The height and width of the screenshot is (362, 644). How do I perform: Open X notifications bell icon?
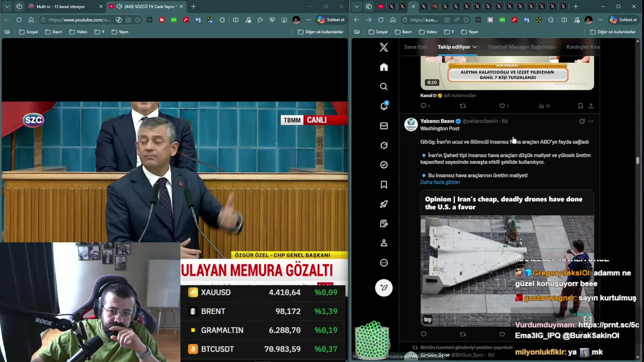(384, 106)
